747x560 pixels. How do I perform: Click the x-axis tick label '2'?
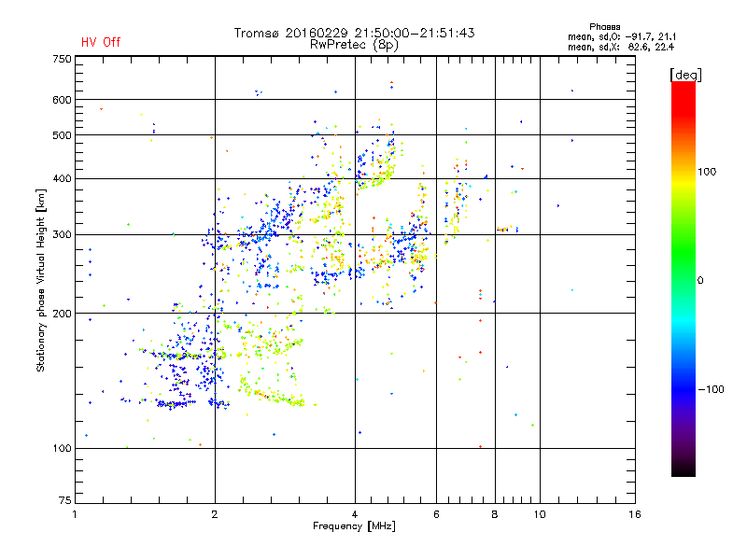pos(215,514)
